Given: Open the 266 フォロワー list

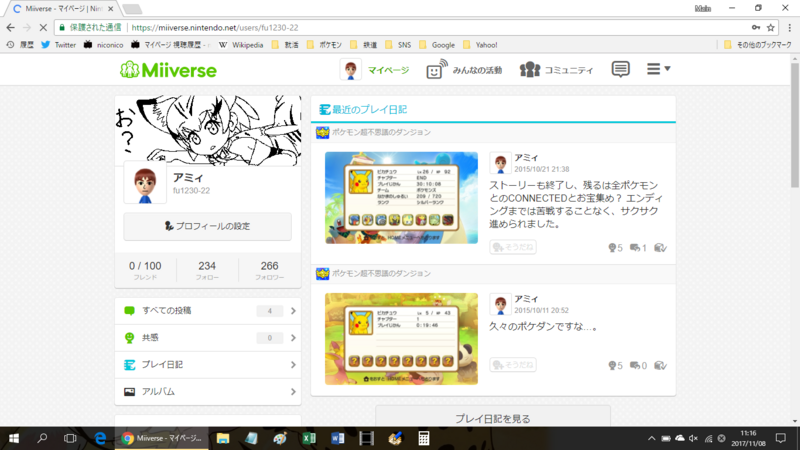Looking at the screenshot, I should coord(269,270).
